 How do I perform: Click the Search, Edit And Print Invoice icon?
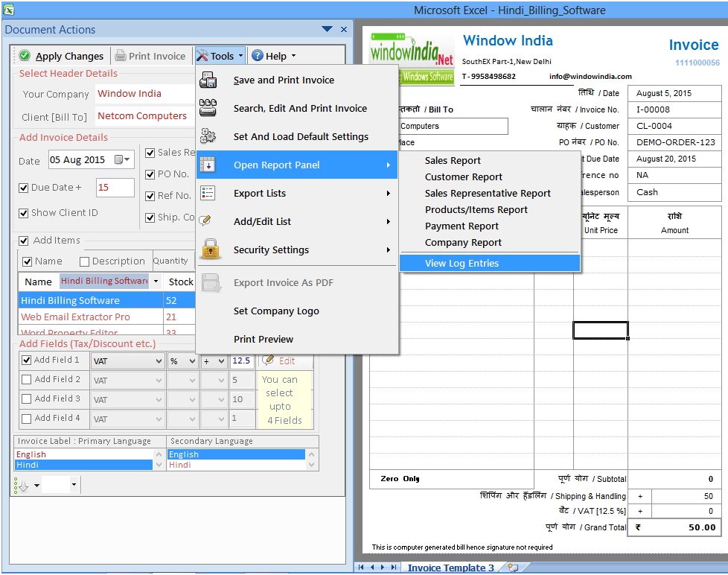(x=208, y=108)
